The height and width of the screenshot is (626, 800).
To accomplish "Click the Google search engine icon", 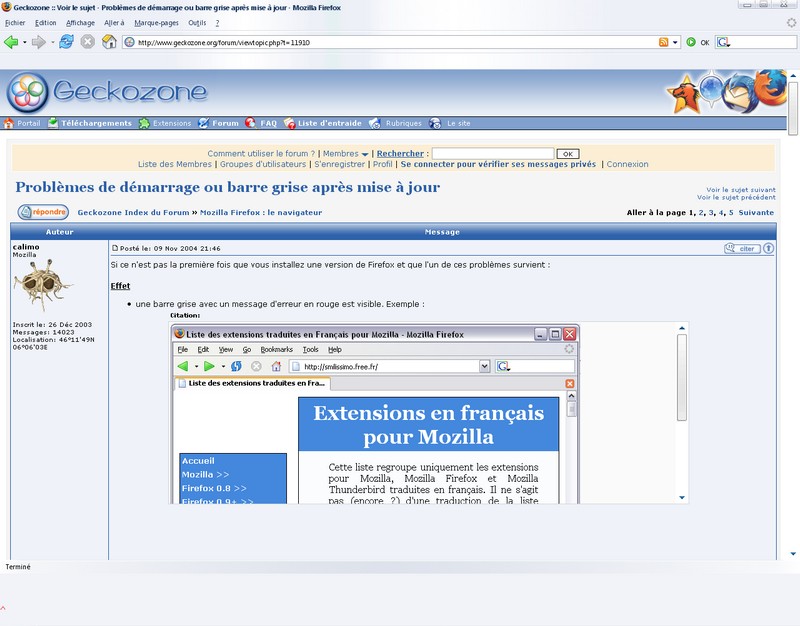I will click(x=723, y=42).
